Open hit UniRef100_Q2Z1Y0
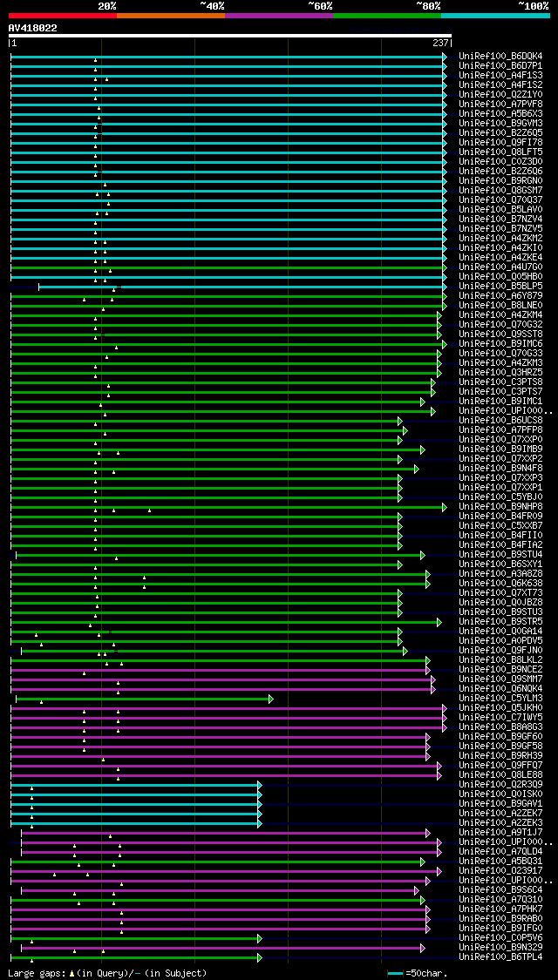 pyautogui.click(x=500, y=94)
